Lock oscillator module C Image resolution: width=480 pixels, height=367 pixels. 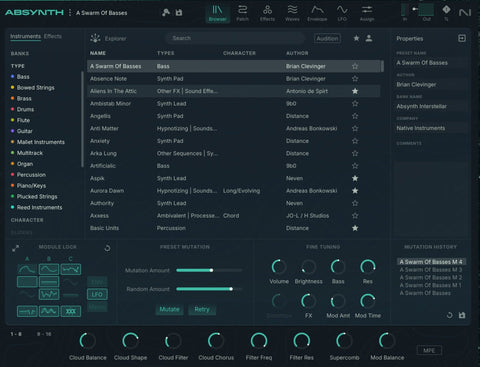coord(71,269)
